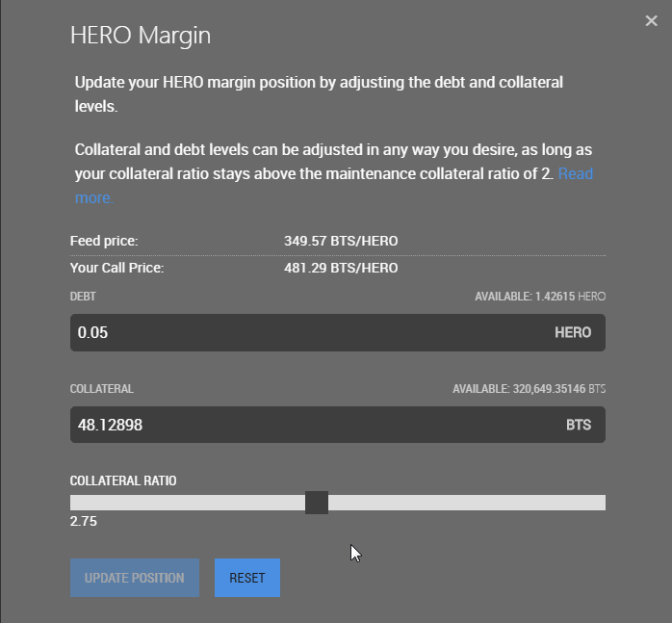Click the collateral ratio slider handle
Viewport: 672px width, 623px height.
tap(317, 503)
